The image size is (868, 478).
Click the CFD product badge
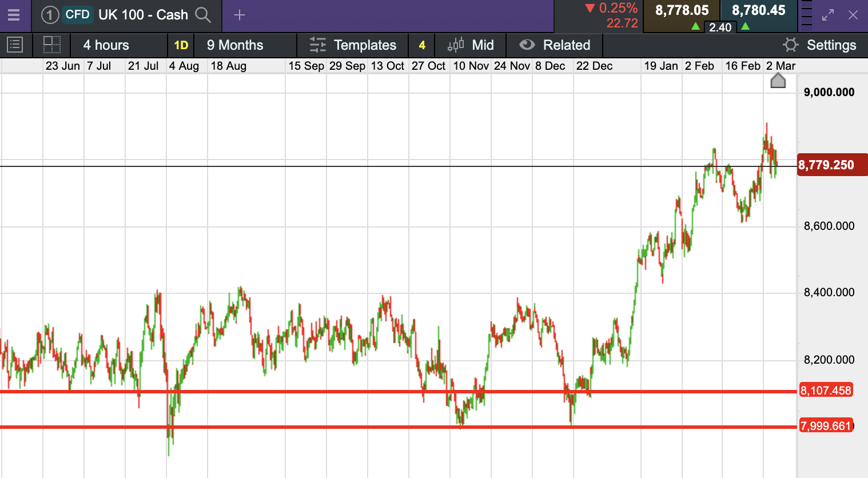point(77,14)
